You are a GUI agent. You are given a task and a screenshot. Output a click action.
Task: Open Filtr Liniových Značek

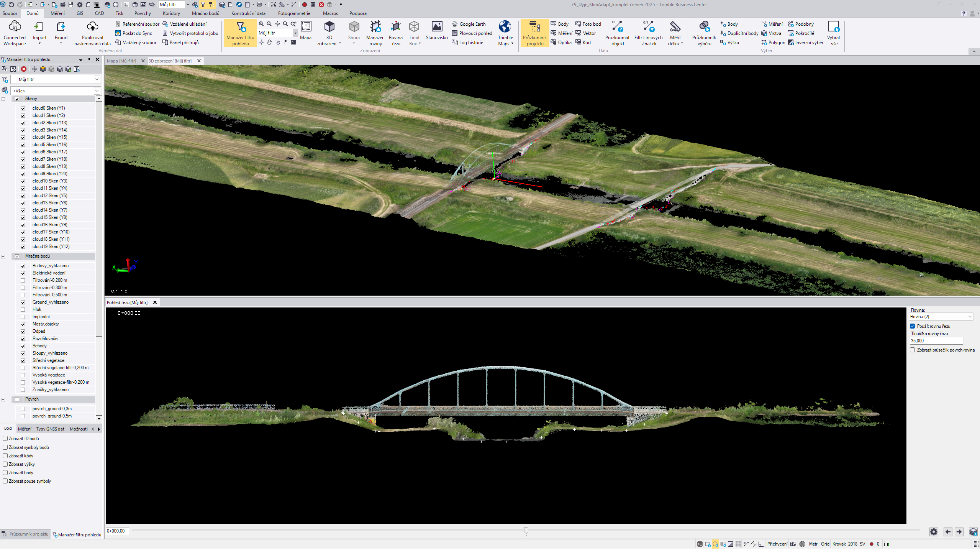[x=648, y=33]
